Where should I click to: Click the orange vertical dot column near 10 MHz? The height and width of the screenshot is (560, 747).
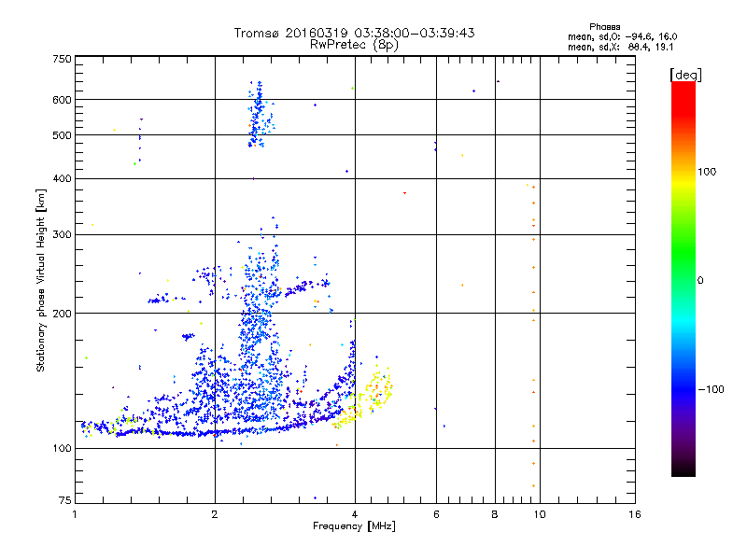tap(533, 336)
